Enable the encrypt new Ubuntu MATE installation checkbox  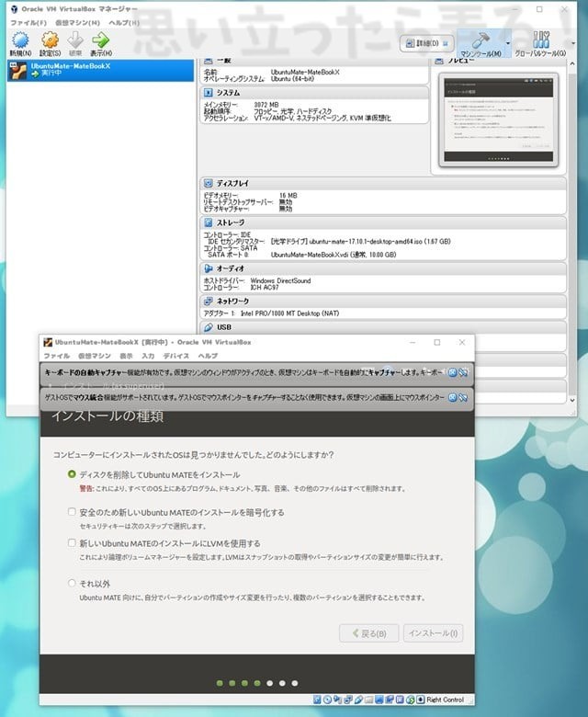click(x=72, y=512)
